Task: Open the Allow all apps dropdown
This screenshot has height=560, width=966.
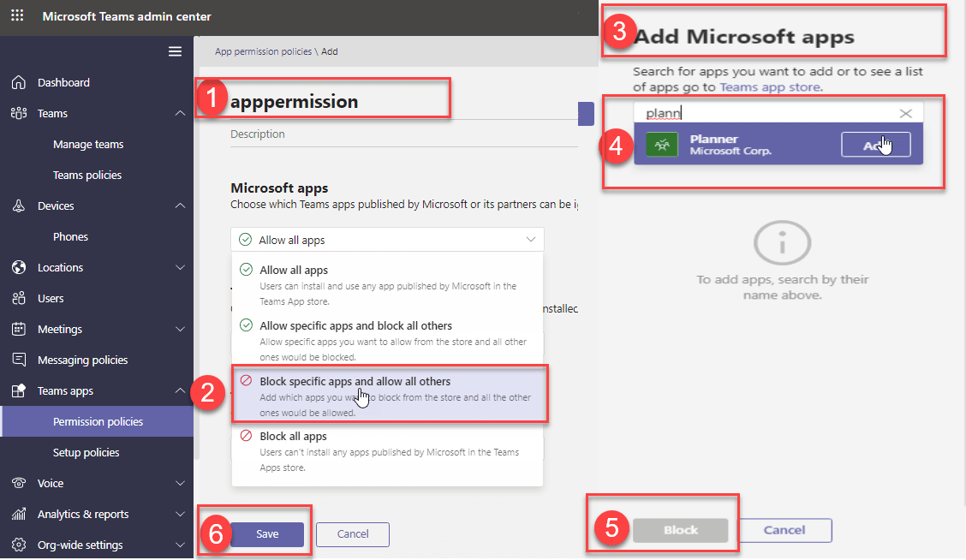Action: point(387,240)
